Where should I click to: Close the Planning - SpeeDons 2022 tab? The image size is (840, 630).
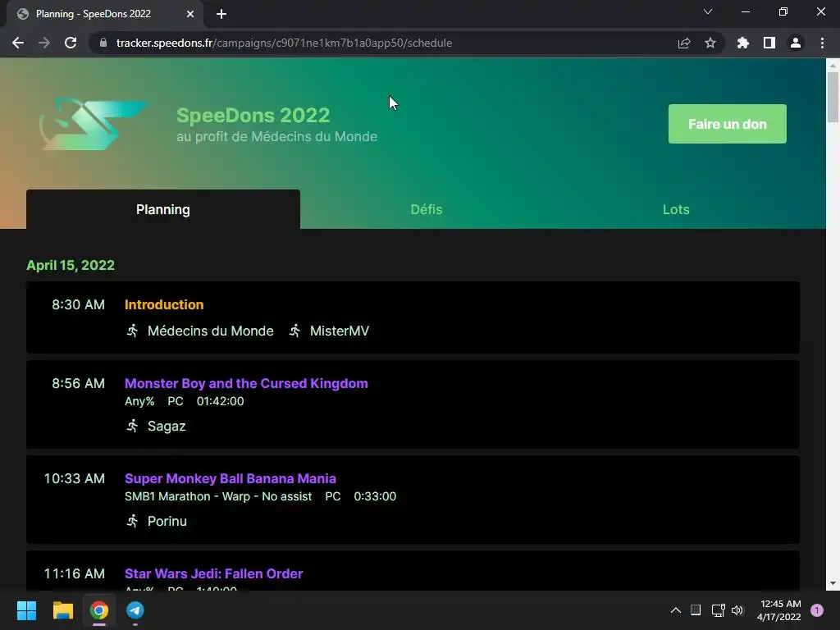click(x=190, y=14)
